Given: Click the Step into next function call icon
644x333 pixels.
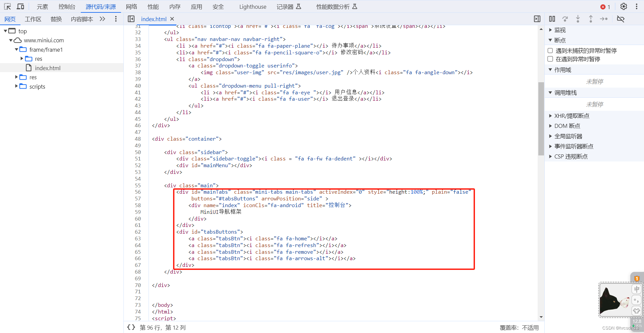Looking at the screenshot, I should 578,19.
